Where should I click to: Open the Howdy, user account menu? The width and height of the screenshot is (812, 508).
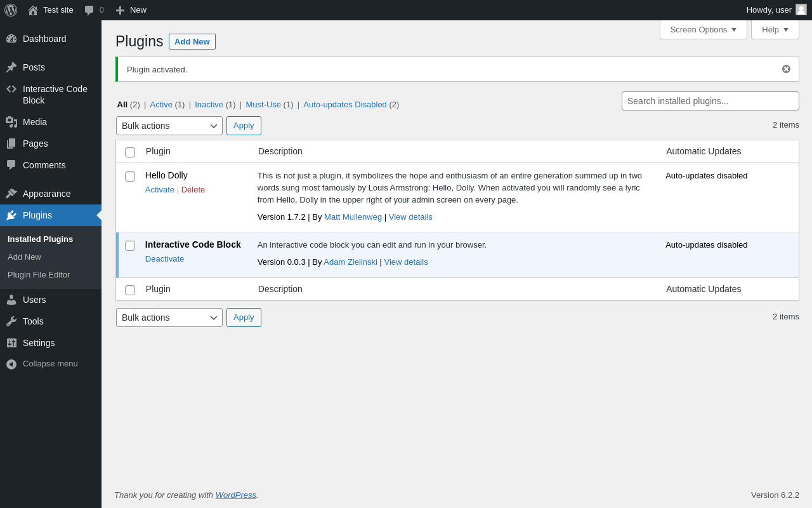click(776, 10)
